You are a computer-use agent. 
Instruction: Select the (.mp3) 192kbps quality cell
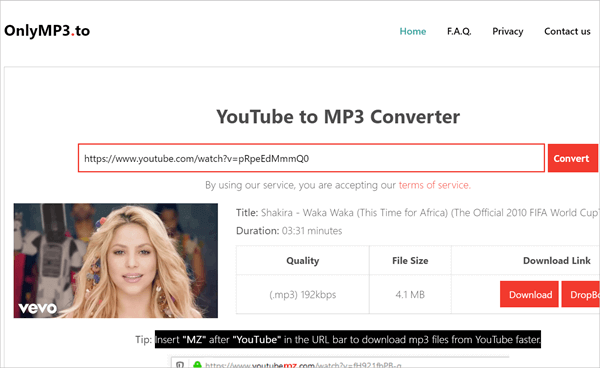(x=303, y=295)
